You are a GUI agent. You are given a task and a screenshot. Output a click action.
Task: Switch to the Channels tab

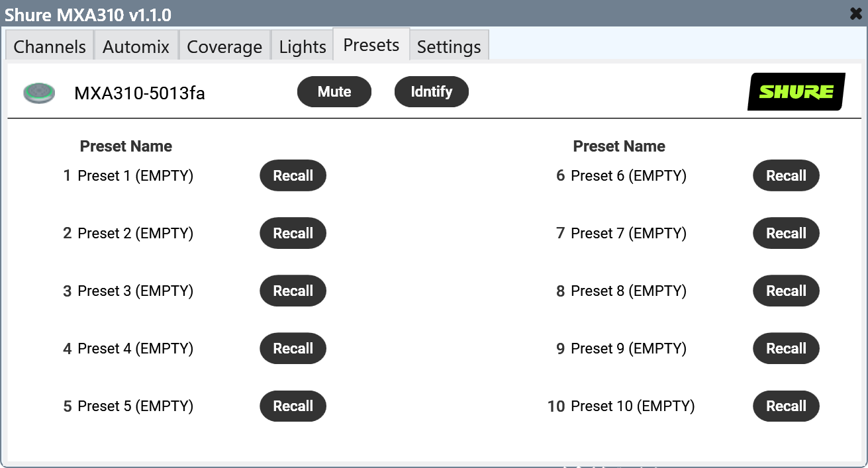pos(50,46)
